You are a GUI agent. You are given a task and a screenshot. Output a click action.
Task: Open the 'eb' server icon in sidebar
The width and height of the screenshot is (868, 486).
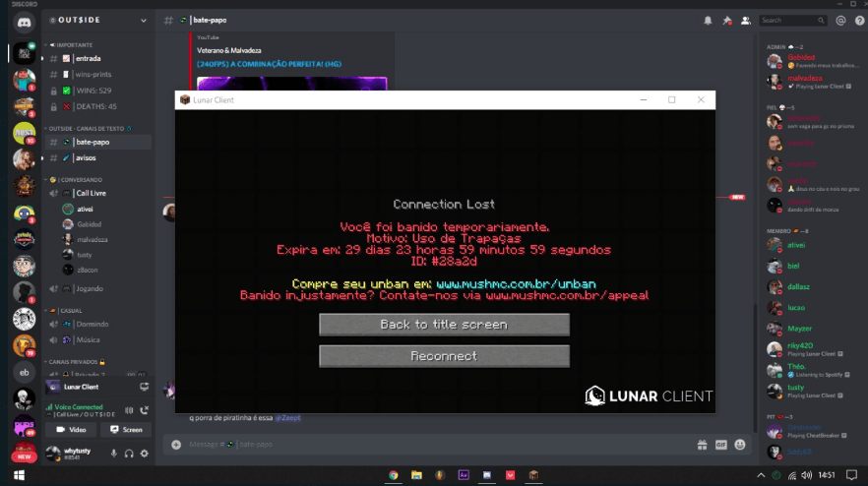click(x=24, y=373)
